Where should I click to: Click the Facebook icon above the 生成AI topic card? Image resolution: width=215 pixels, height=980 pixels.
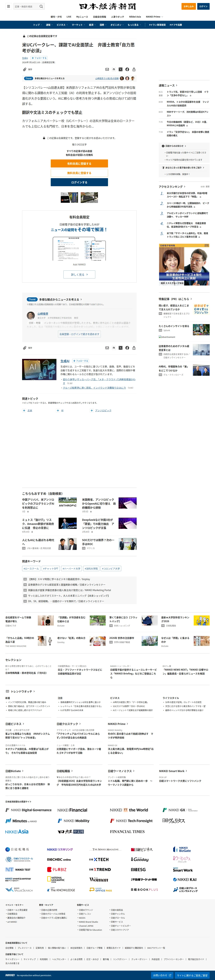[x=127, y=348]
